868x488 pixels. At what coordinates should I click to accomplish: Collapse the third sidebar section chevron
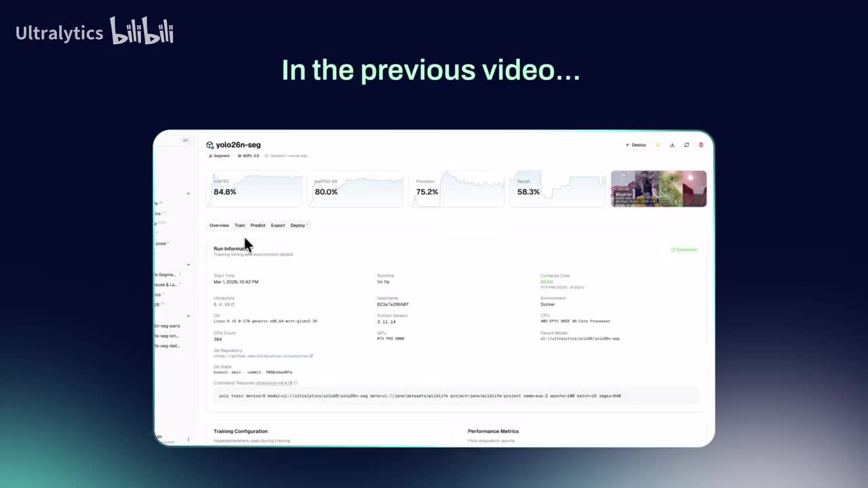pyautogui.click(x=189, y=316)
